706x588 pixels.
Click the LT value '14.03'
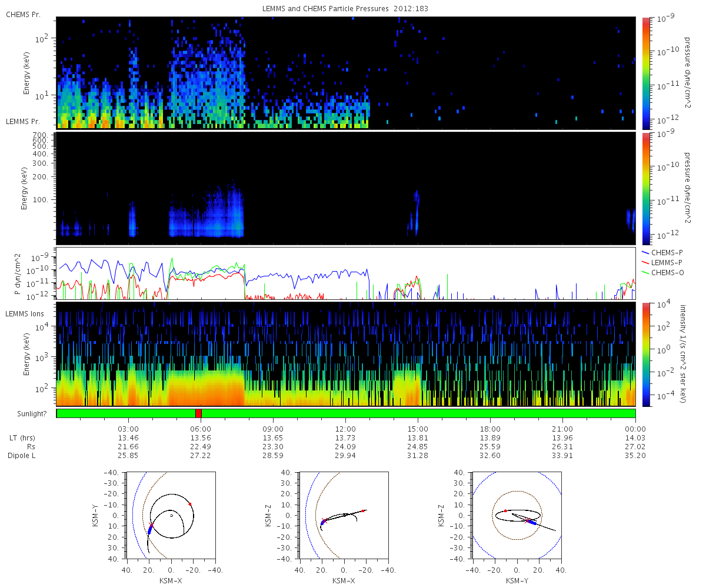click(635, 438)
